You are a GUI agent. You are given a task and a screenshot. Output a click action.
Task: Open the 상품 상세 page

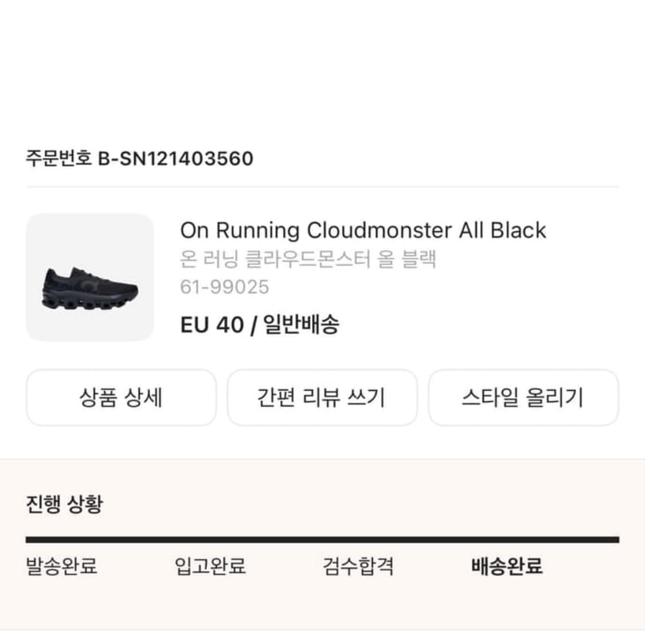121,398
